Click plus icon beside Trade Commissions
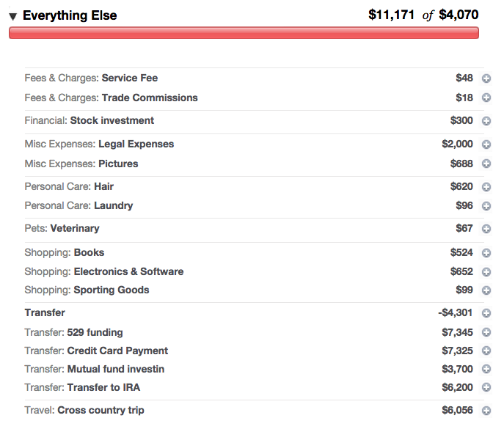This screenshot has width=504, height=429. (x=486, y=98)
